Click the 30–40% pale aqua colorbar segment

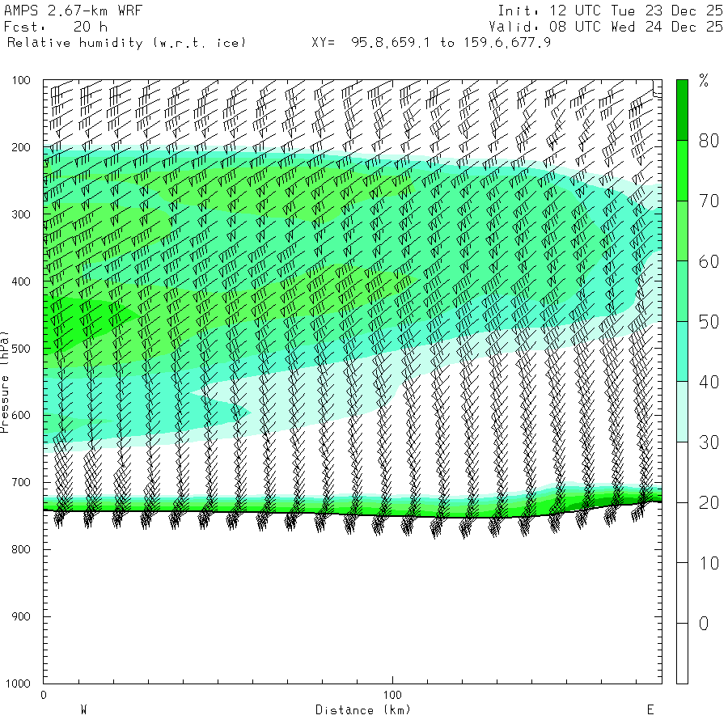682,412
